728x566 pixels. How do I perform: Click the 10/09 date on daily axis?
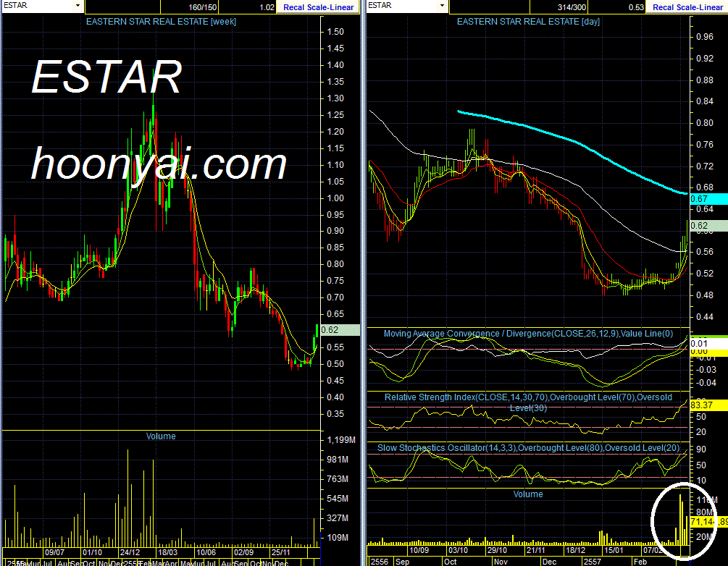click(419, 550)
